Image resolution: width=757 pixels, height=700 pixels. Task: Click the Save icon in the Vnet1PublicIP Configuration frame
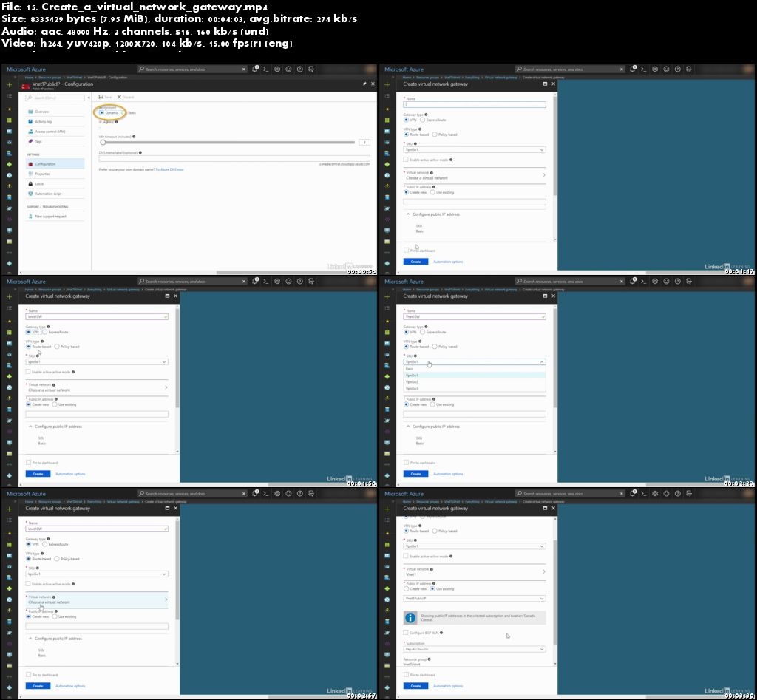(101, 97)
